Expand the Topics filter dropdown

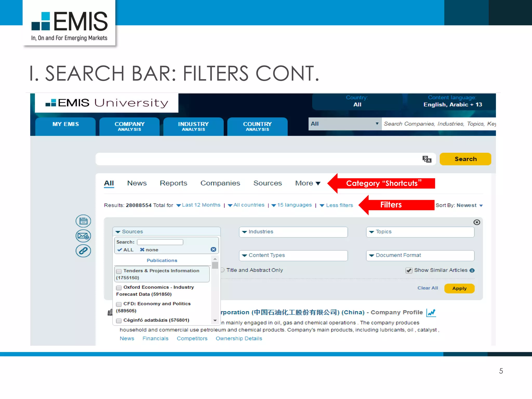click(420, 232)
